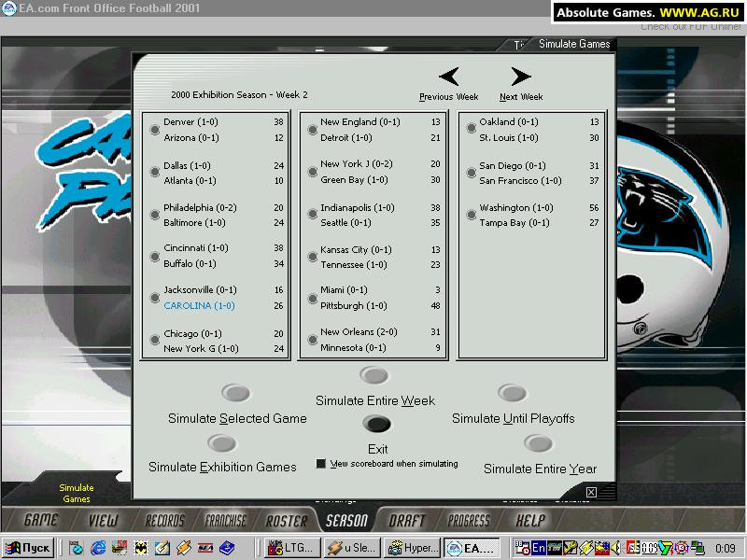Open the PROGRESS menu

click(469, 520)
